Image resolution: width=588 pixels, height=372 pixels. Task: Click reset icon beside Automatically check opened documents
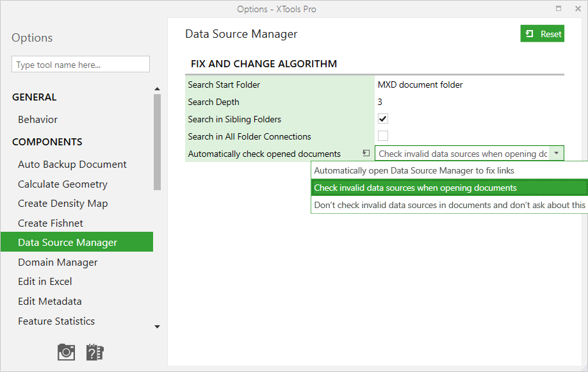coord(366,153)
